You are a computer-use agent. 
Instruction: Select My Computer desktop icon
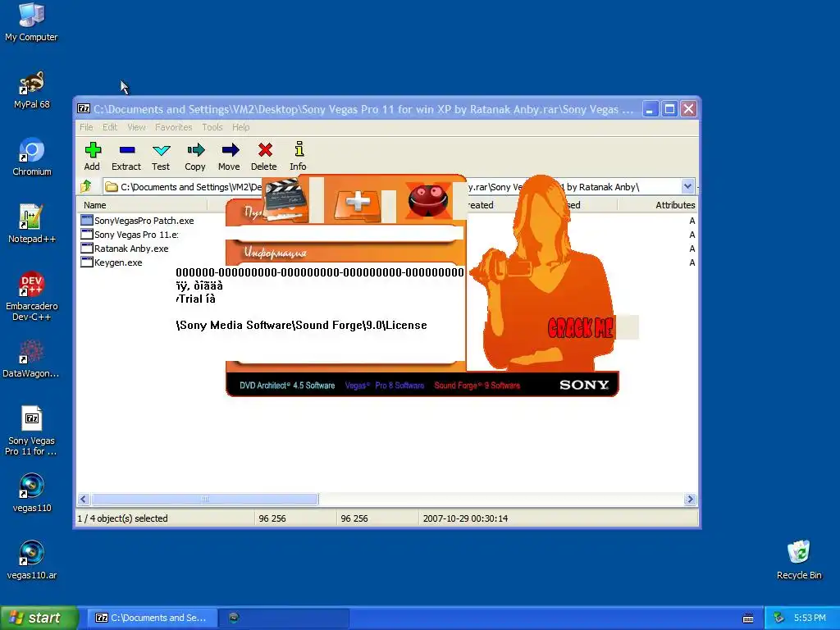coord(32,22)
